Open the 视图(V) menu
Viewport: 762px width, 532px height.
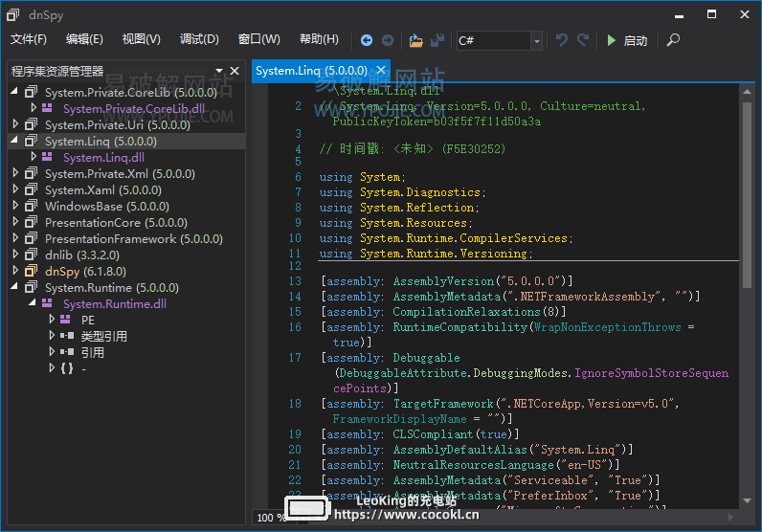[142, 39]
